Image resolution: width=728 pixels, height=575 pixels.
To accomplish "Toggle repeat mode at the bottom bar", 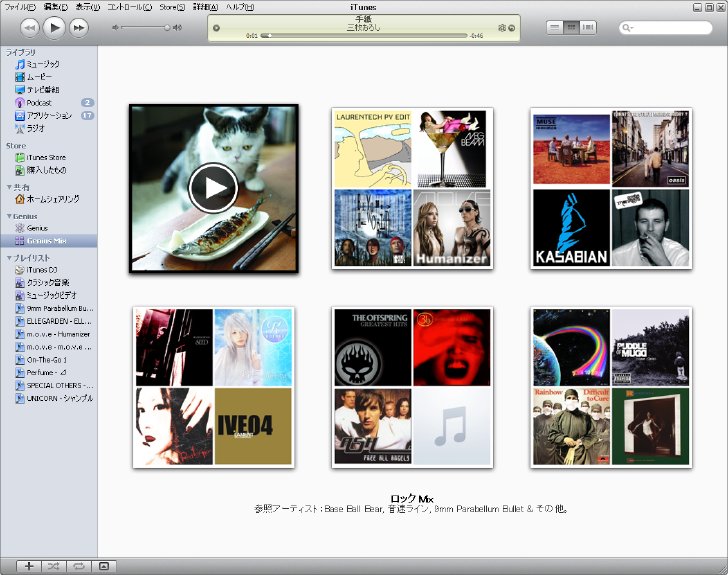I will pyautogui.click(x=79, y=566).
